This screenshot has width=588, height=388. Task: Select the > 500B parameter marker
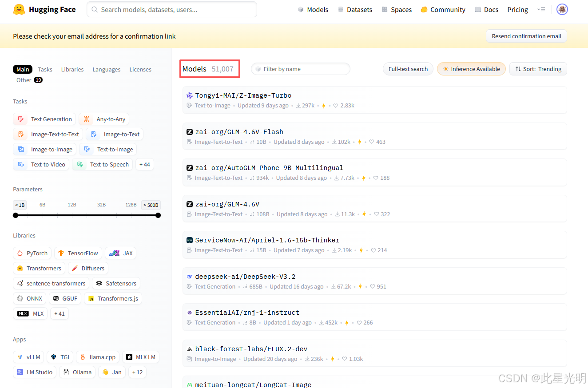151,205
